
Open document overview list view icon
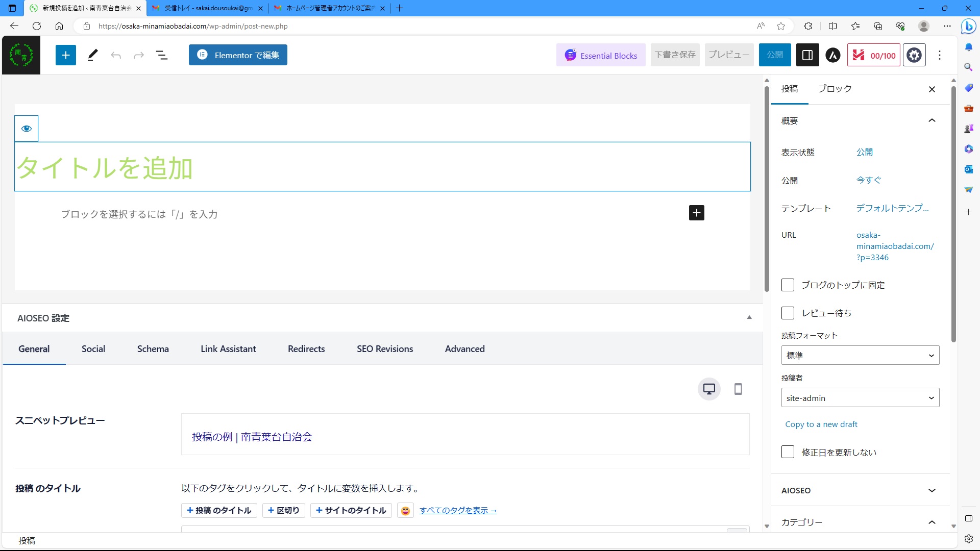tap(161, 55)
